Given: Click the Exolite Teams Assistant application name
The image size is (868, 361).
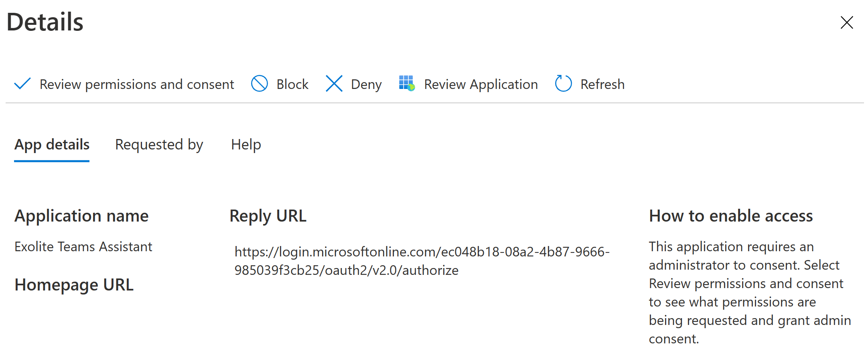Looking at the screenshot, I should click(83, 246).
